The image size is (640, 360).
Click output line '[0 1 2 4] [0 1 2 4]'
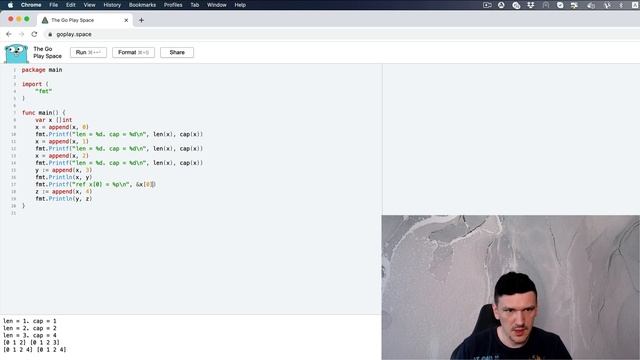click(35, 350)
